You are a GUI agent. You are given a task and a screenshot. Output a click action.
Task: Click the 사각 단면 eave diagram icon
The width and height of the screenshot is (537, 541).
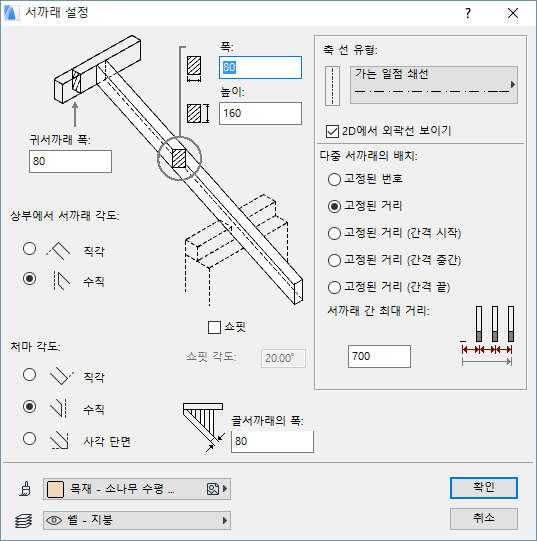[59, 441]
